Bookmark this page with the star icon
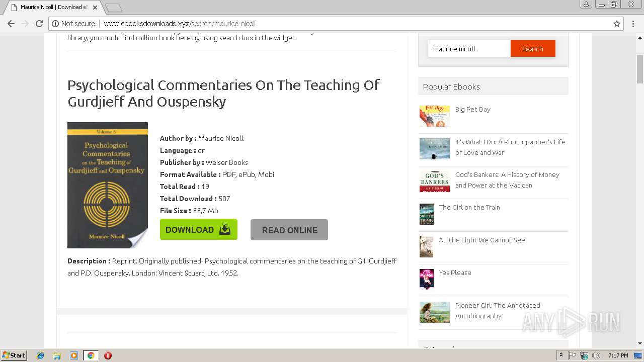This screenshot has width=644, height=362. pyautogui.click(x=617, y=24)
